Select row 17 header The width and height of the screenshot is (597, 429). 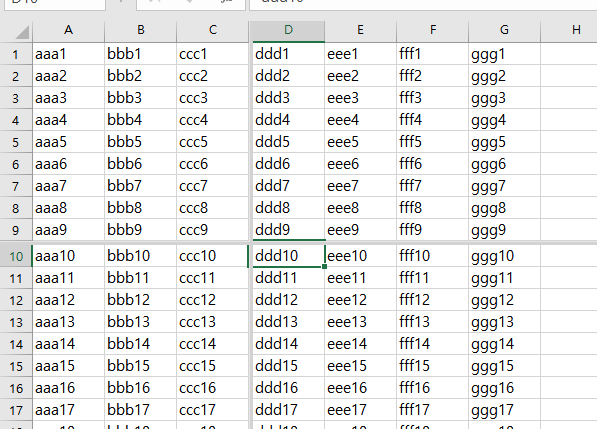[16, 410]
